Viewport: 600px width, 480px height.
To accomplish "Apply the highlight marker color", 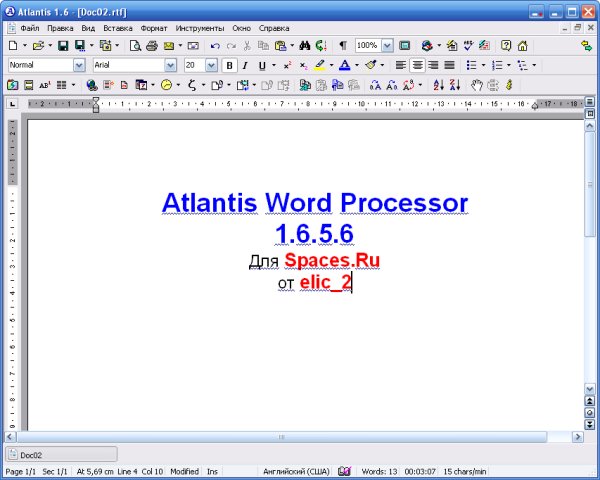I will click(x=320, y=65).
